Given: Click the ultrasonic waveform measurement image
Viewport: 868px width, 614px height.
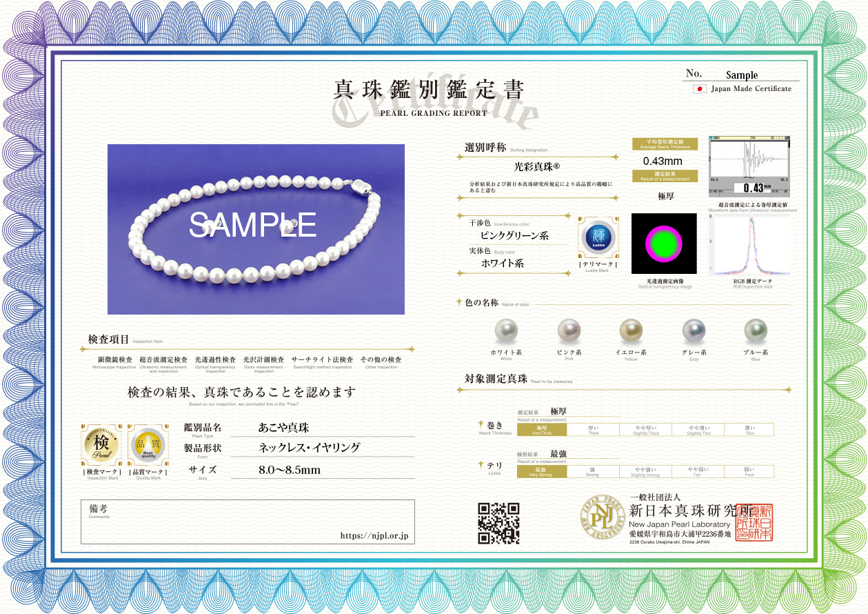Looking at the screenshot, I should click(749, 166).
